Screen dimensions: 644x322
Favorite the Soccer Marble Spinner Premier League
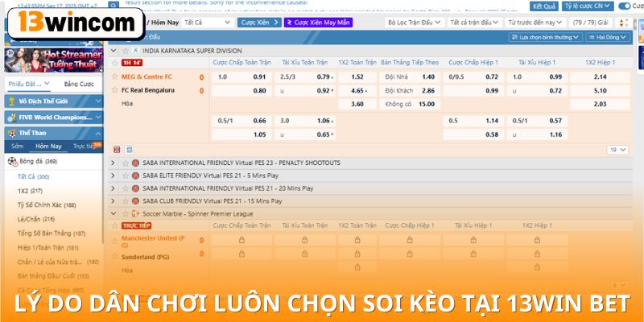coord(126,213)
